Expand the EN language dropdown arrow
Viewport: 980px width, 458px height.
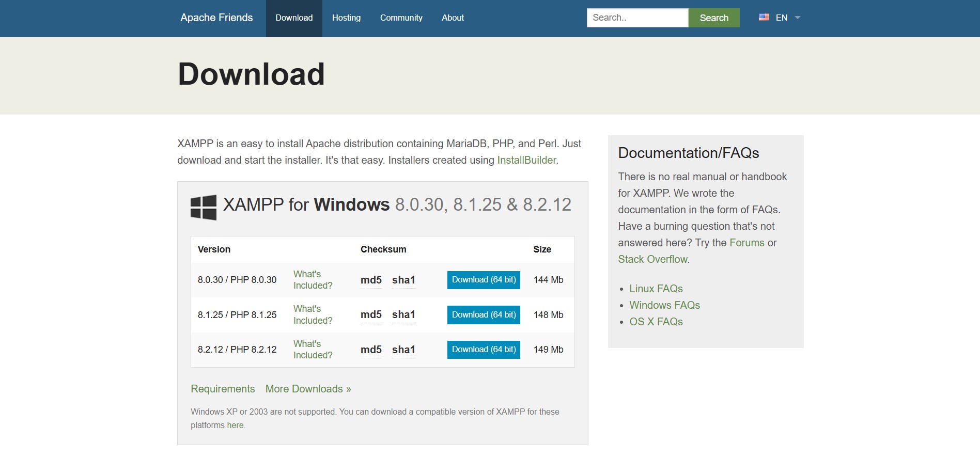pyautogui.click(x=797, y=18)
